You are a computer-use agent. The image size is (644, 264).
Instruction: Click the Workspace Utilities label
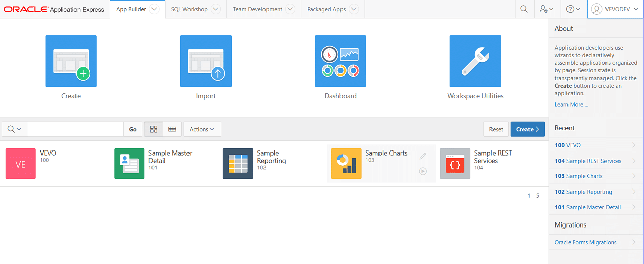click(475, 96)
